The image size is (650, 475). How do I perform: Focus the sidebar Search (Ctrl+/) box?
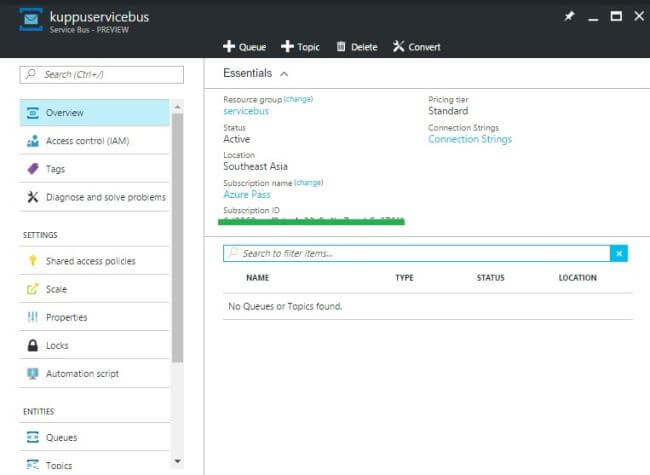click(102, 75)
